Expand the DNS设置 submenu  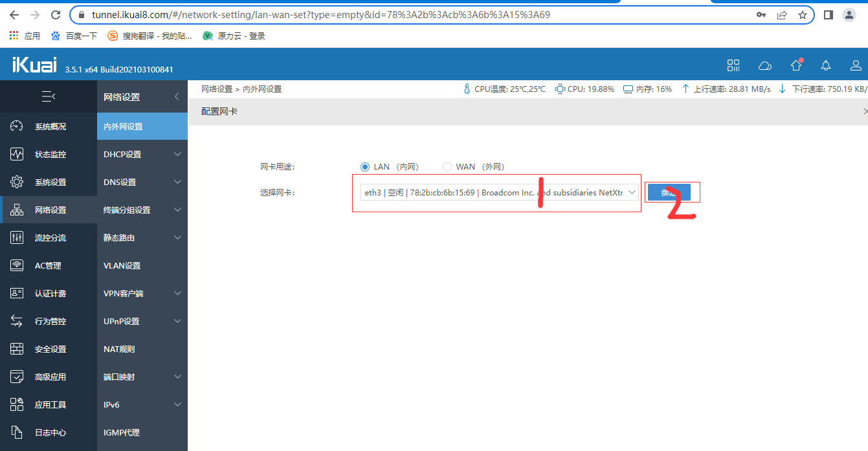point(142,182)
